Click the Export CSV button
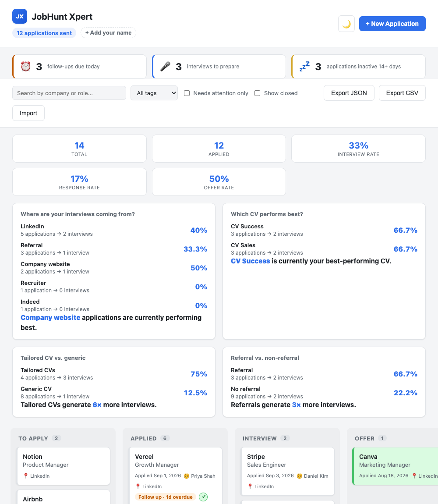The image size is (438, 504). (402, 93)
